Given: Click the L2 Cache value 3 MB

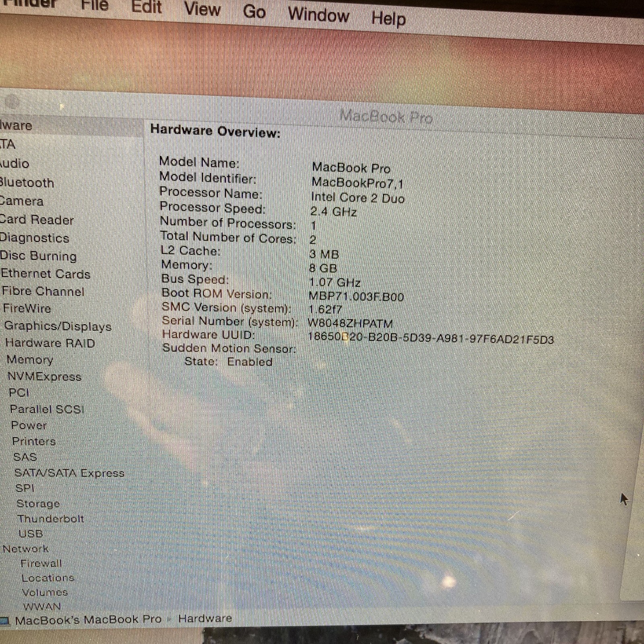Looking at the screenshot, I should [324, 254].
